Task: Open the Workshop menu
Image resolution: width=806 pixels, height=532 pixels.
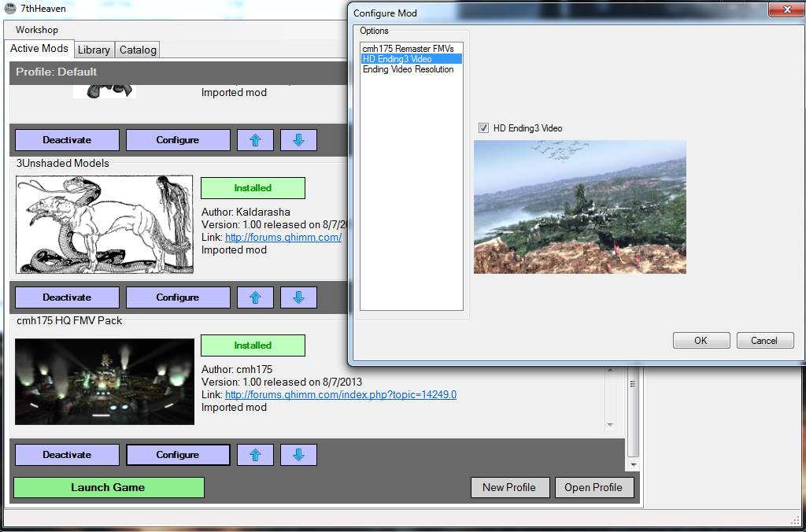Action: pos(37,30)
